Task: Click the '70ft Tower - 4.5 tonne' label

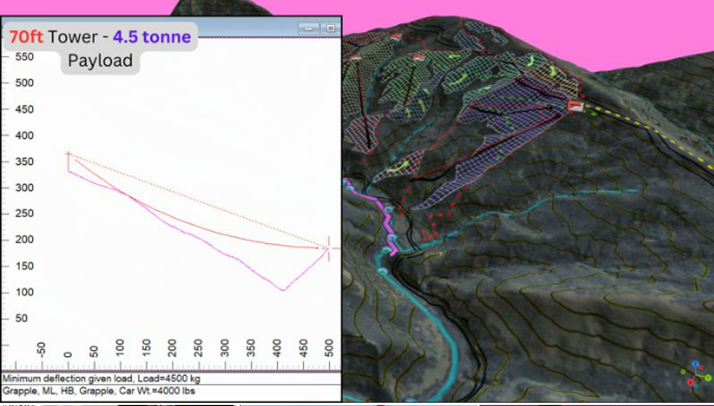Action: (100, 36)
